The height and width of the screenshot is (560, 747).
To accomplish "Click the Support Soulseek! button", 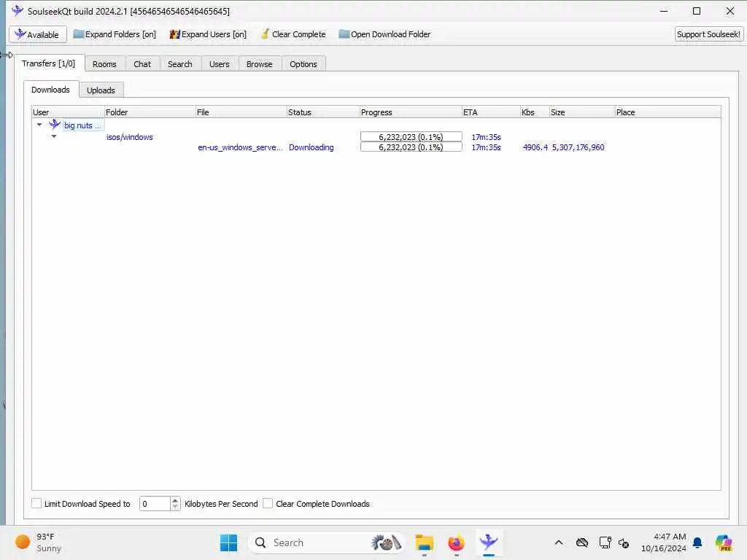I will click(x=708, y=34).
